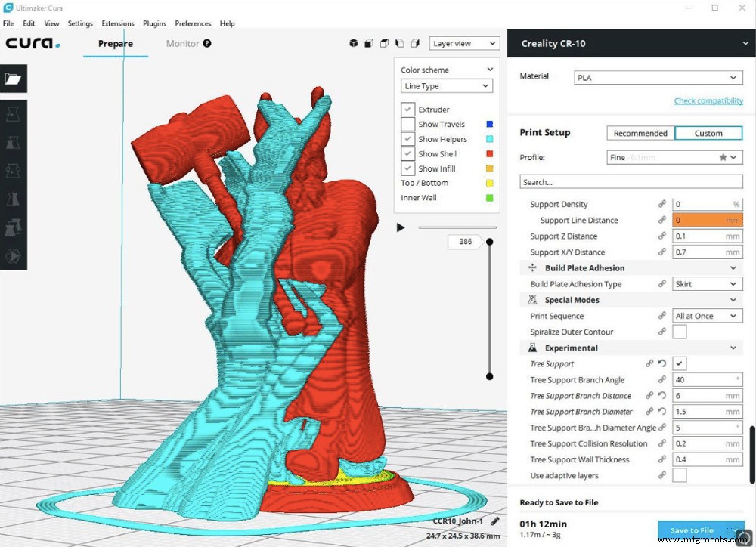756x547 pixels.
Task: Open the Extensions menu
Action: coord(118,23)
